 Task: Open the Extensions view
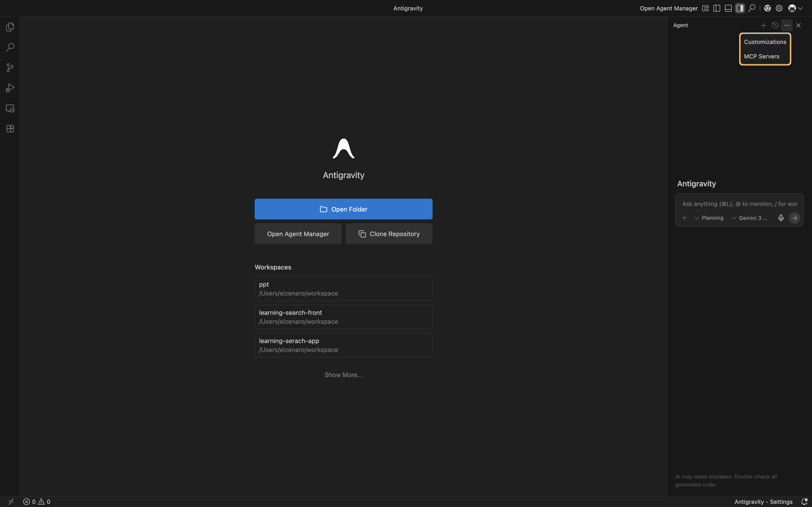(10, 129)
